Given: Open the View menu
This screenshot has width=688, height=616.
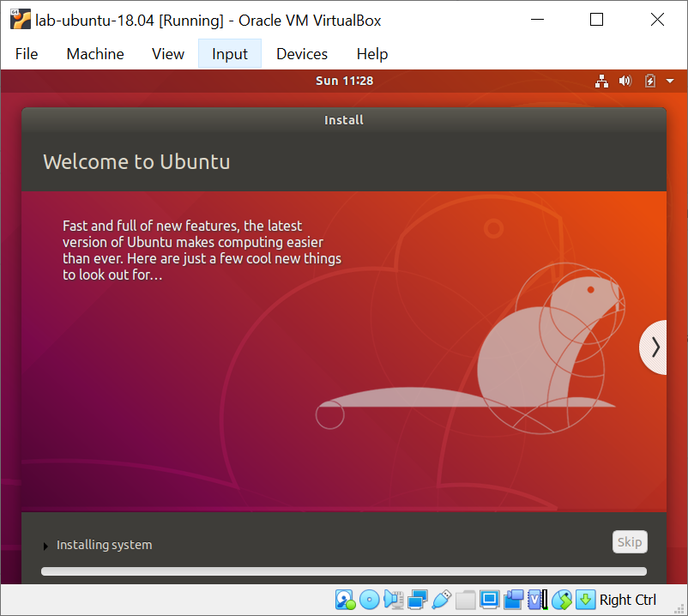Looking at the screenshot, I should click(168, 54).
